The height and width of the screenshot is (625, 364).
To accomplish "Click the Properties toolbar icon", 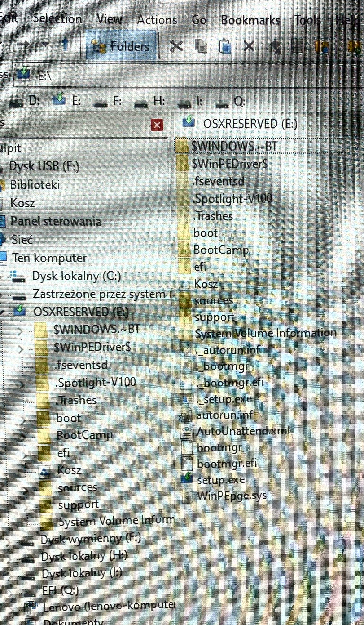I will [x=297, y=46].
